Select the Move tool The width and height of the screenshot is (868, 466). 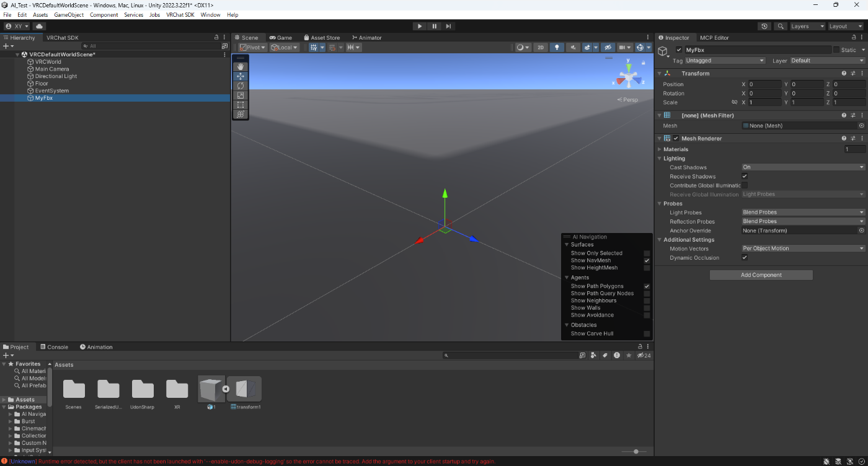(241, 76)
